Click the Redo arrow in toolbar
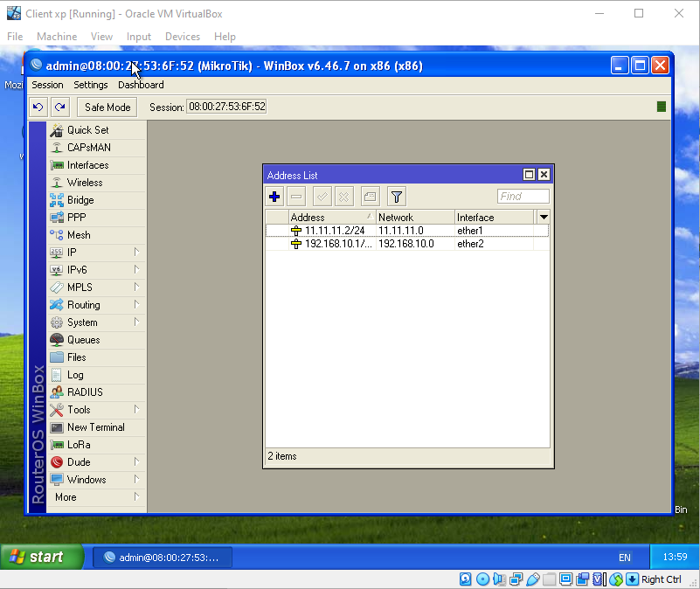The width and height of the screenshot is (700, 589). click(x=59, y=107)
